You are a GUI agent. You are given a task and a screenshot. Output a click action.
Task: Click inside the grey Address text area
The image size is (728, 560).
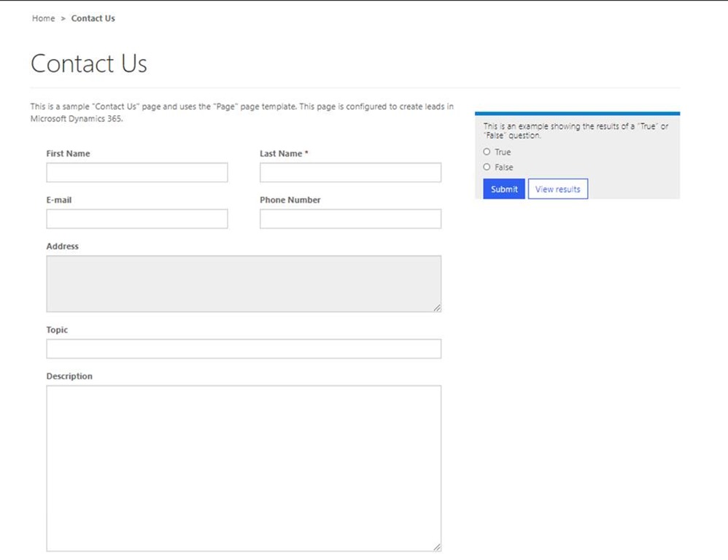tap(244, 284)
